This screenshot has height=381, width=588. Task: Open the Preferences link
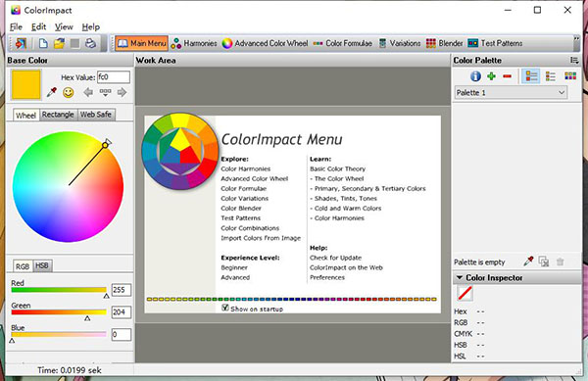click(x=327, y=277)
